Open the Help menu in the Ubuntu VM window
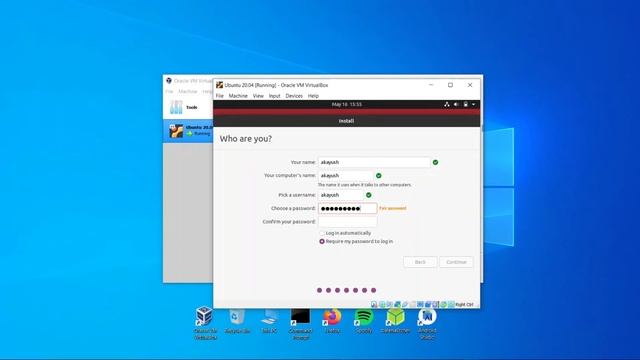The image size is (640, 360). (313, 96)
